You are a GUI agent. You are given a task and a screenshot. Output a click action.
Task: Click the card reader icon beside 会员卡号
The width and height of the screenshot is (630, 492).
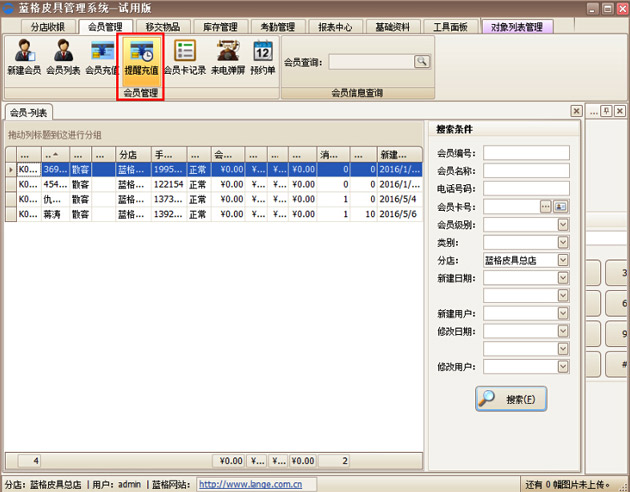[x=561, y=206]
